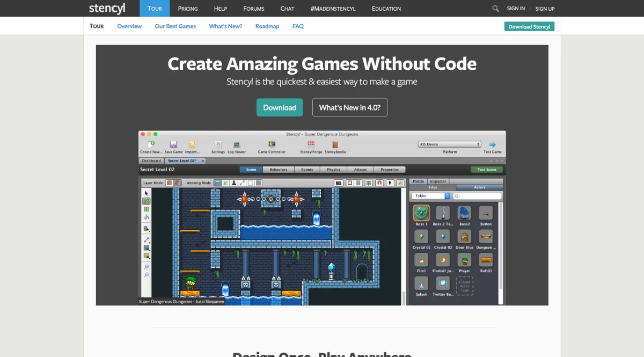Select the Splash actor in the palette
Screen dimensions: 644x357
(x=421, y=283)
